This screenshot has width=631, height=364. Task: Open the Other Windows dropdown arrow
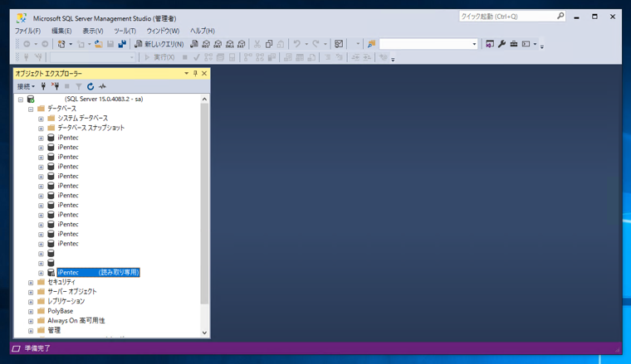(535, 44)
